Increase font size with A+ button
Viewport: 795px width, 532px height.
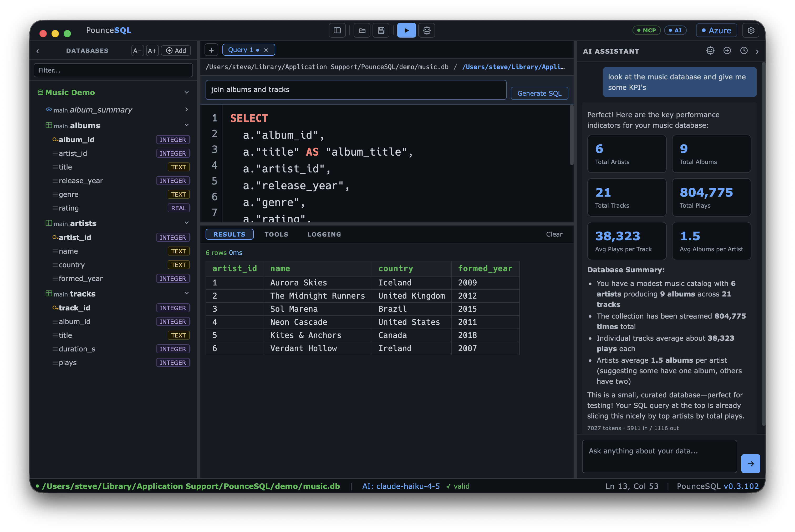[x=152, y=50]
